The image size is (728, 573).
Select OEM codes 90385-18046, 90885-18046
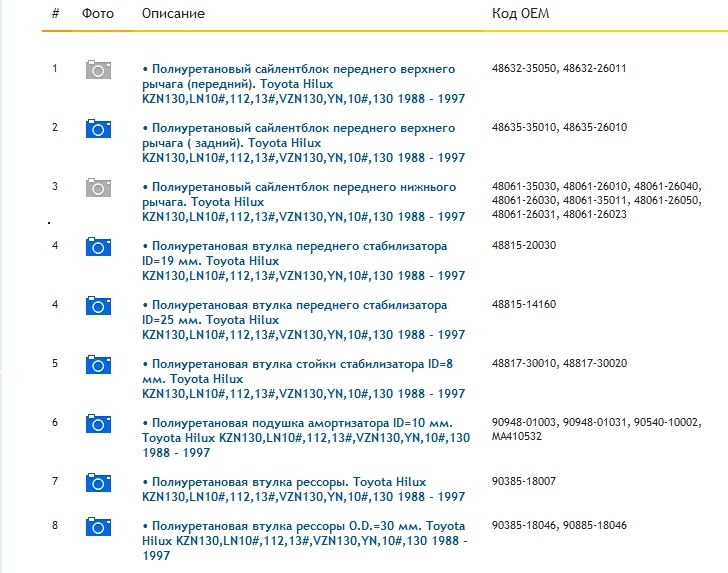coord(559,525)
